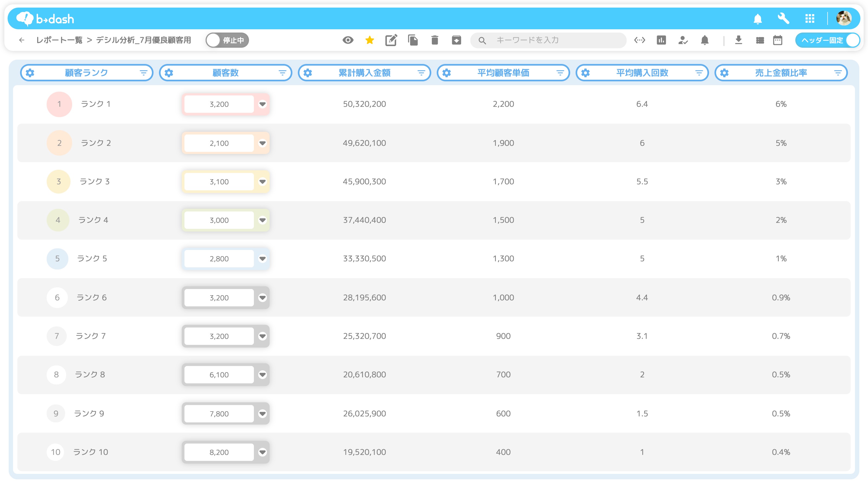Screen dimensions: 868x488
Task: Expand the ランク 1 顧客数 dropdown arrow
Action: click(x=263, y=104)
